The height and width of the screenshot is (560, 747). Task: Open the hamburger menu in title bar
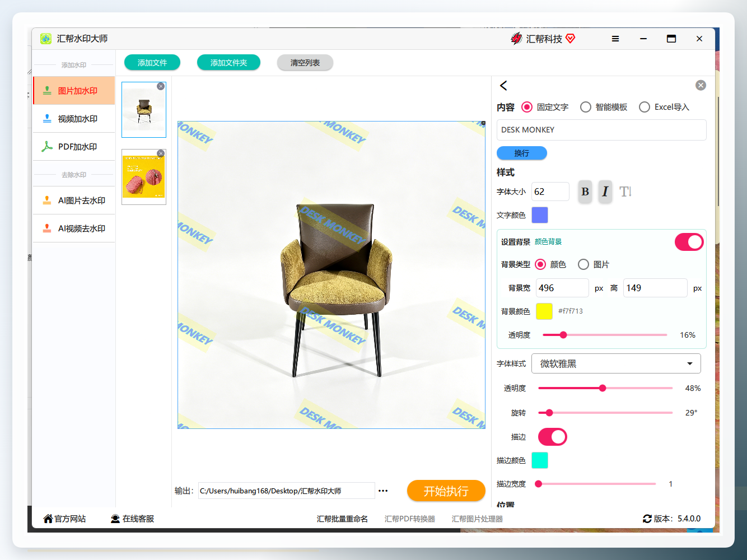click(615, 39)
